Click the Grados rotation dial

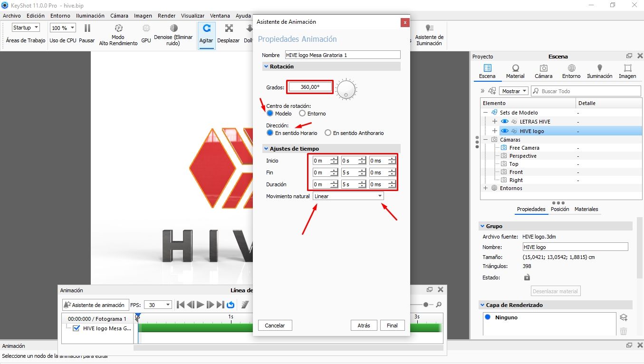click(346, 89)
